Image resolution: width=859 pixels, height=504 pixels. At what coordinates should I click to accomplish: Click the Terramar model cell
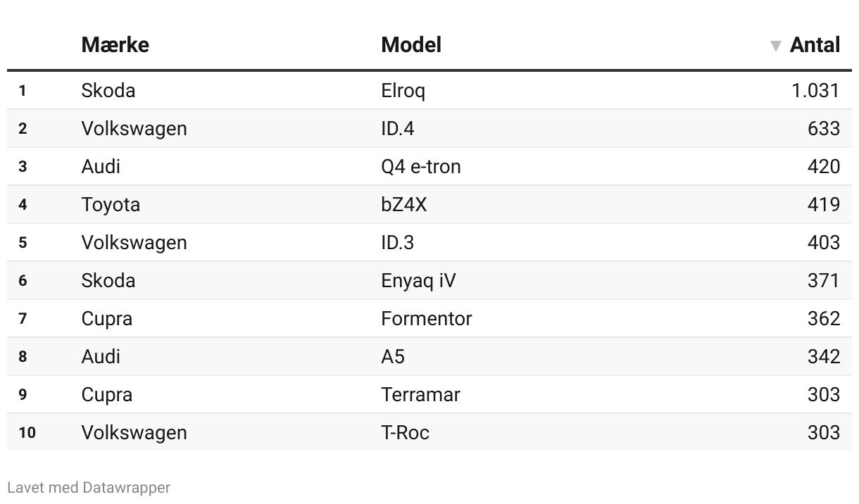(x=420, y=394)
